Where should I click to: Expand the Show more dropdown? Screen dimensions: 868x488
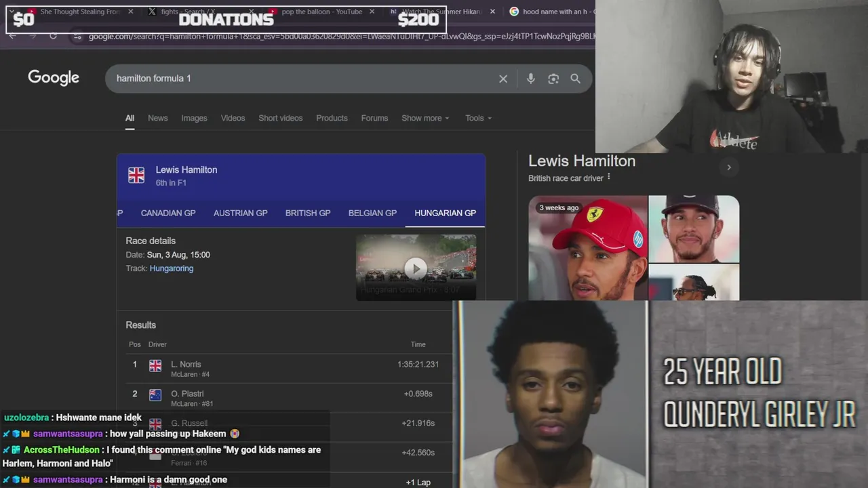425,118
